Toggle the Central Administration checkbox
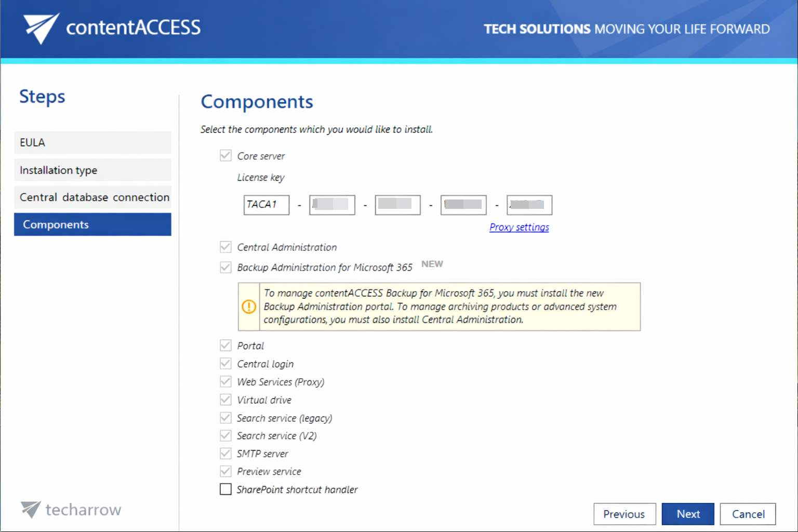Image resolution: width=798 pixels, height=532 pixels. [225, 247]
